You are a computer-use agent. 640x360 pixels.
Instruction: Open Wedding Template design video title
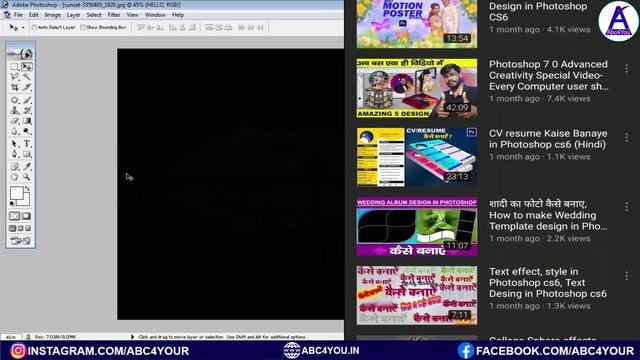pyautogui.click(x=548, y=215)
